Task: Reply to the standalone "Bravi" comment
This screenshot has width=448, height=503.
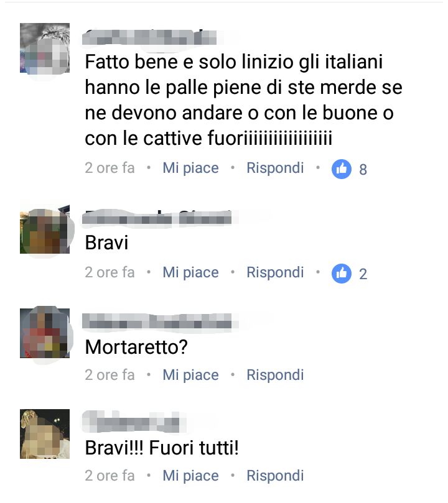Action: coord(275,273)
